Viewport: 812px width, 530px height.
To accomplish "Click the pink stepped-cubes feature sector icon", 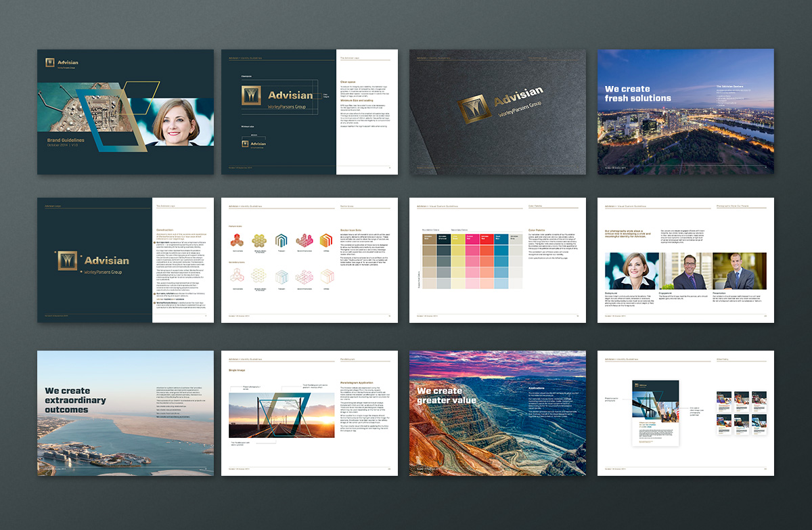I will click(x=304, y=239).
